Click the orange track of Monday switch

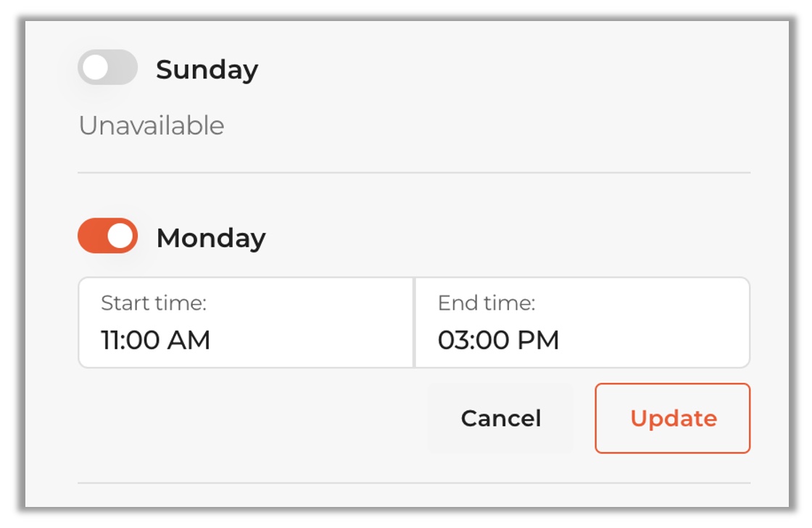tap(91, 236)
